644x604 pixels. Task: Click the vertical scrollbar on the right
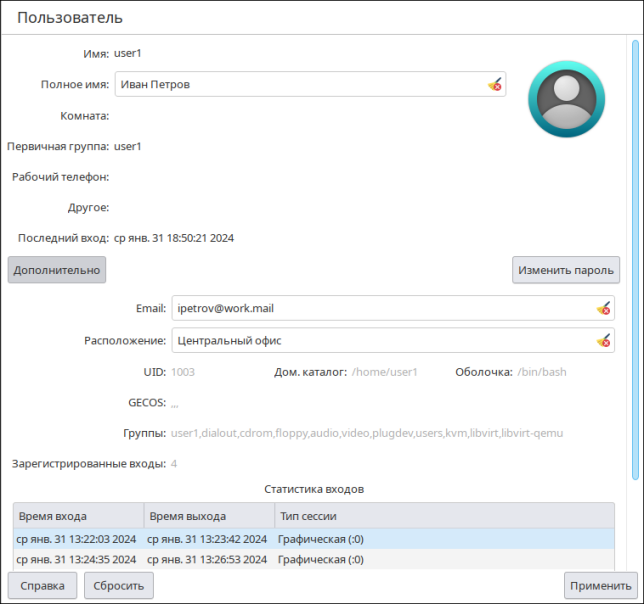[635, 260]
